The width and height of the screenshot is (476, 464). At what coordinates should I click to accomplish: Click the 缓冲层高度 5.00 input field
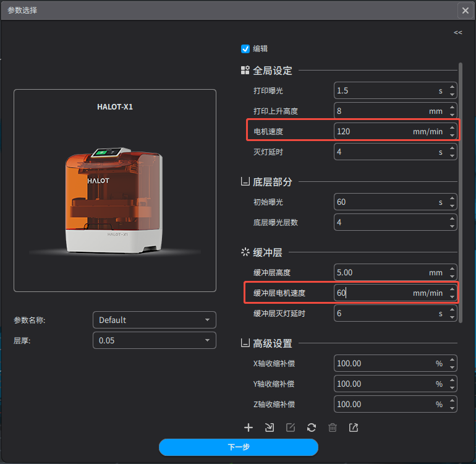coord(395,272)
